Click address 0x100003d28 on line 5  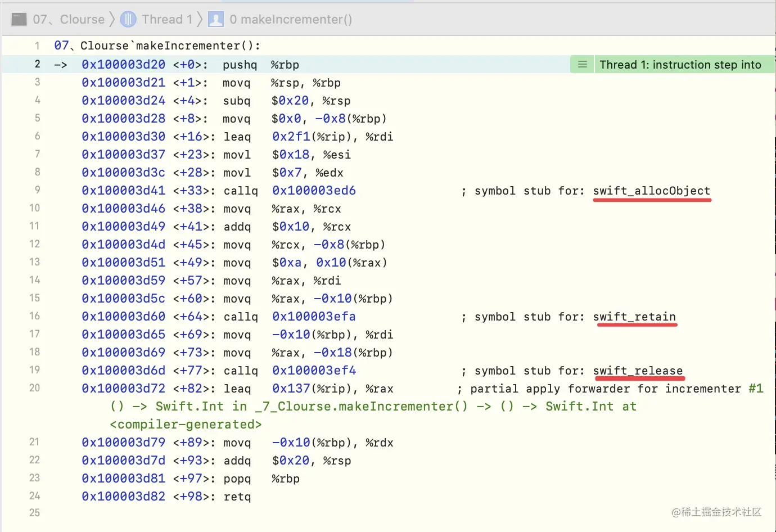[x=124, y=119]
